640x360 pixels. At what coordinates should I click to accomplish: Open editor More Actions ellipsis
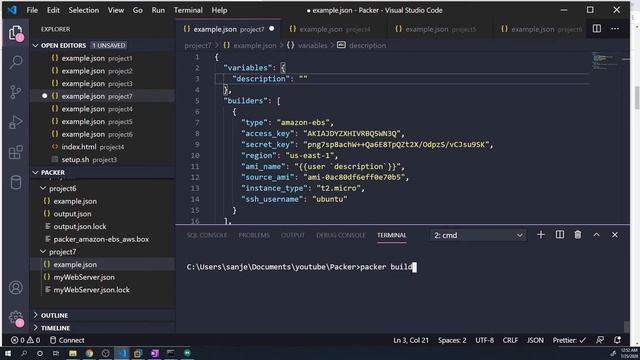click(615, 29)
